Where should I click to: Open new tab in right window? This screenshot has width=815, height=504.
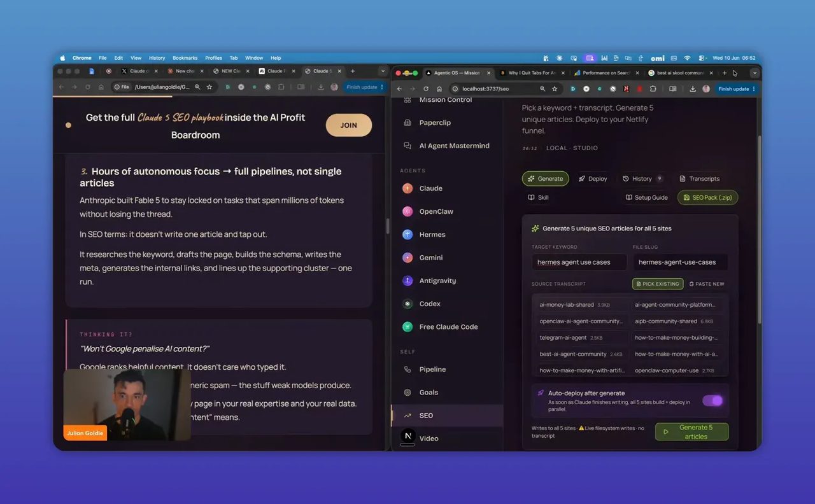pos(725,73)
